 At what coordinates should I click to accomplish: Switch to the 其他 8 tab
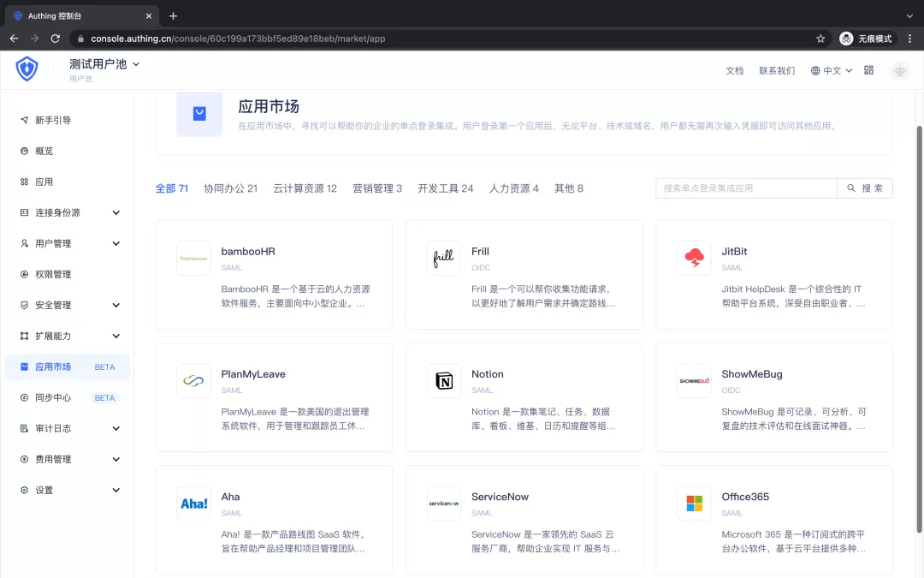click(569, 188)
